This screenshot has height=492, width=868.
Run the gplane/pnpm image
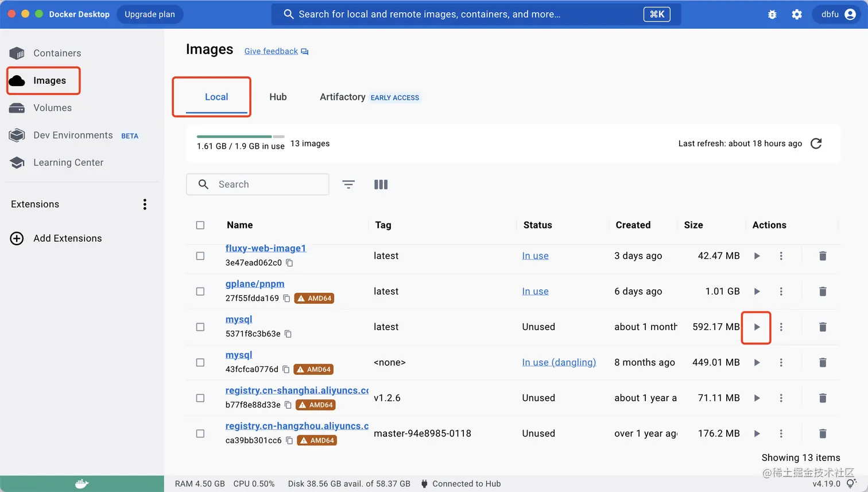(757, 292)
